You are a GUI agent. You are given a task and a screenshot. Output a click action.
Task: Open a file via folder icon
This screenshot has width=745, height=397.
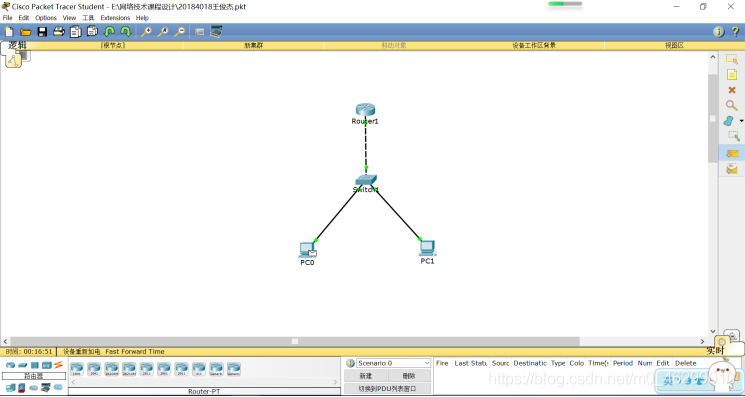(25, 32)
